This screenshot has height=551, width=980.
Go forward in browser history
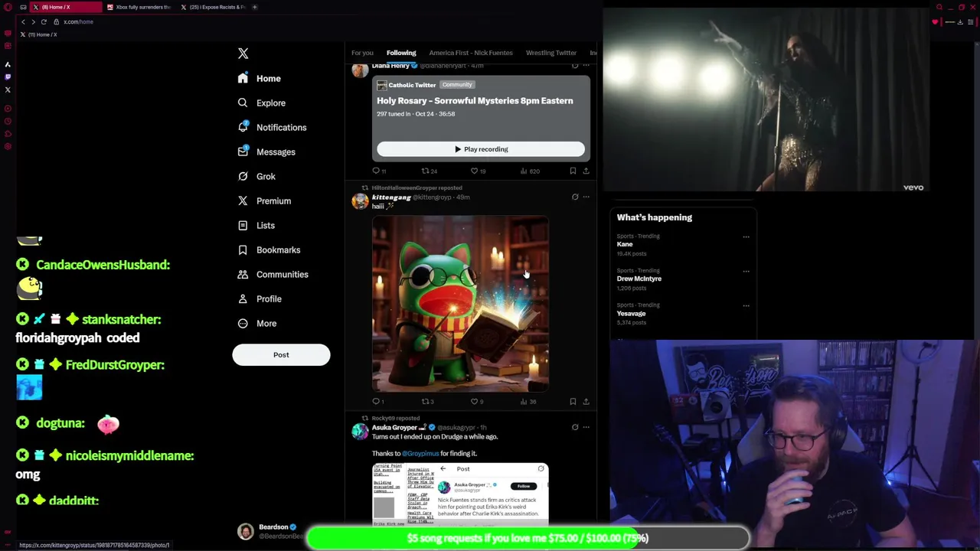[x=33, y=21]
